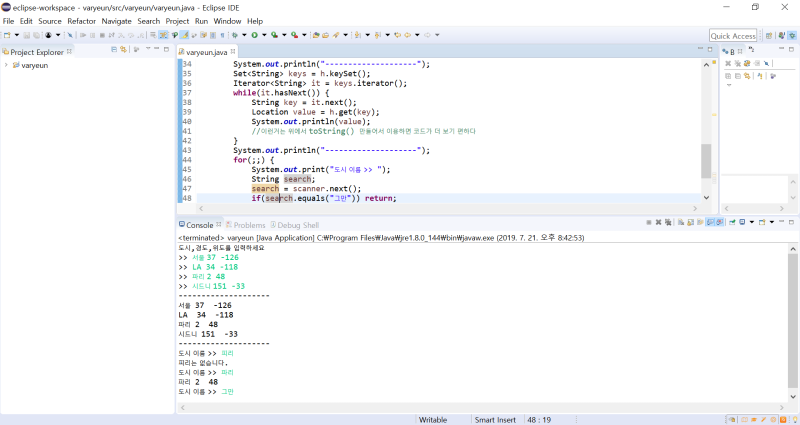Switch to the Problems tab
The width and height of the screenshot is (800, 425).
click(x=246, y=225)
